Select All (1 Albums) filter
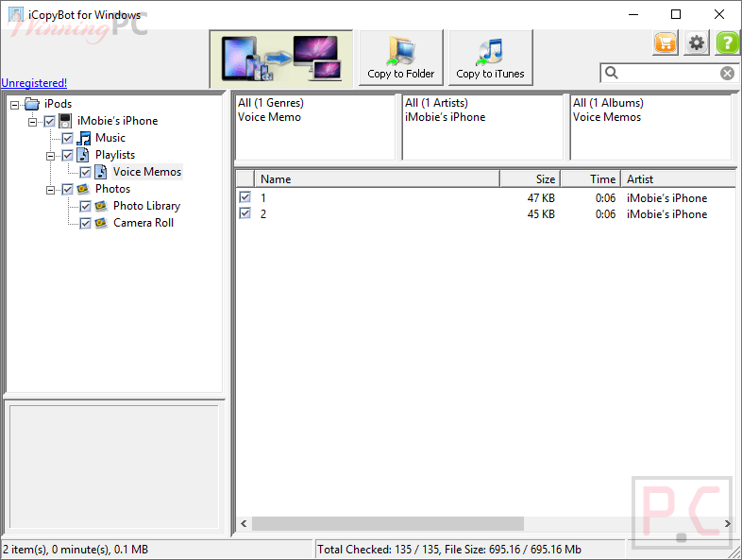 [608, 103]
